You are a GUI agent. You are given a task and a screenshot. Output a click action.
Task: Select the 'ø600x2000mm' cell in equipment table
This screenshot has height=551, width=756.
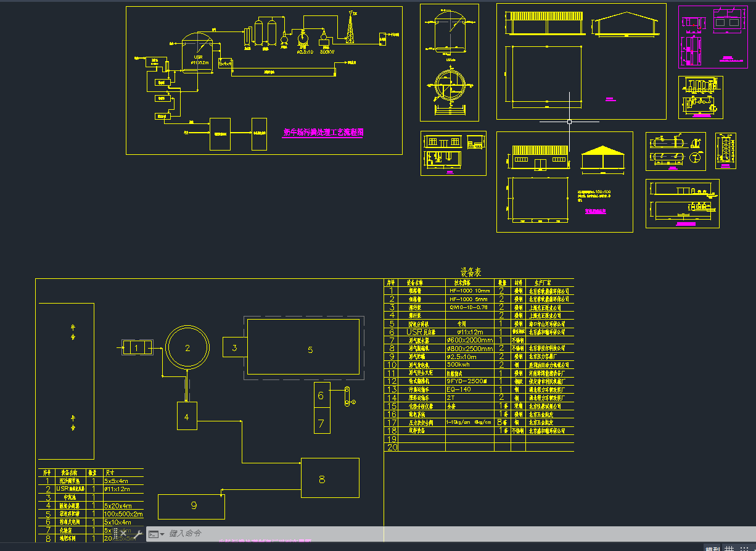pyautogui.click(x=469, y=340)
